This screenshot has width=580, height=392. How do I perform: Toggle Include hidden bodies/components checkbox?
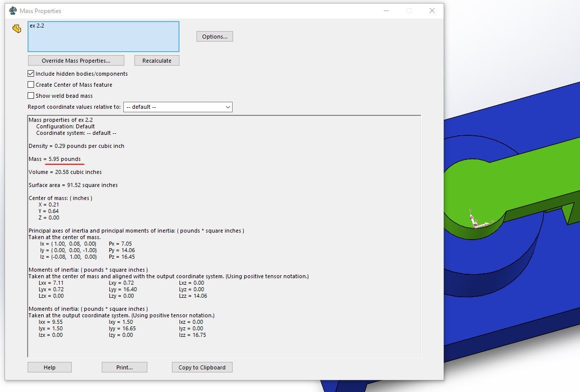pos(31,74)
